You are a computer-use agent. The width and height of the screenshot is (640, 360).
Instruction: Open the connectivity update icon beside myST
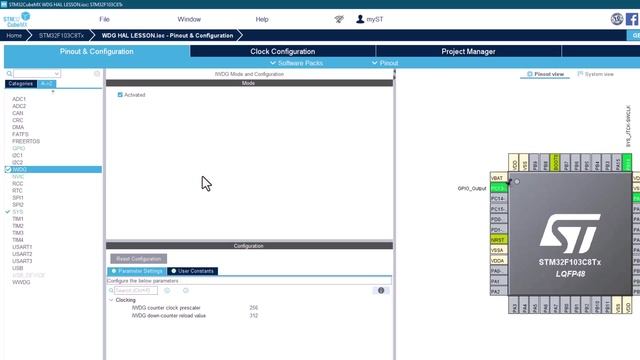click(339, 19)
